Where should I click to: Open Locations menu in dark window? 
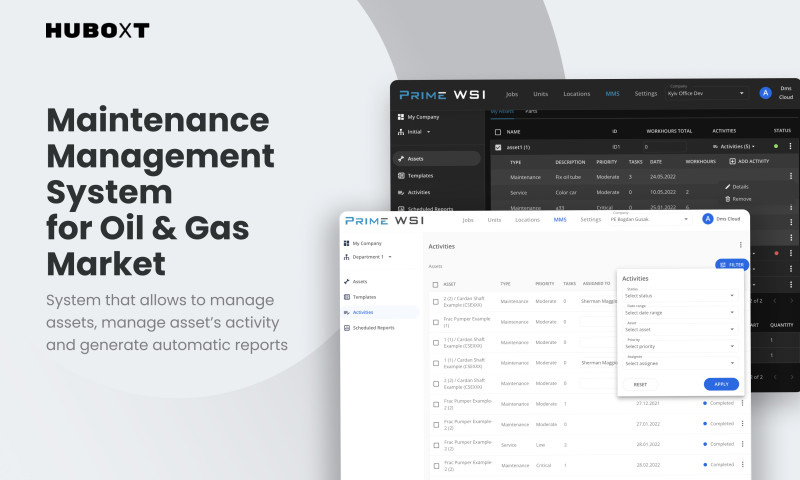pyautogui.click(x=577, y=94)
